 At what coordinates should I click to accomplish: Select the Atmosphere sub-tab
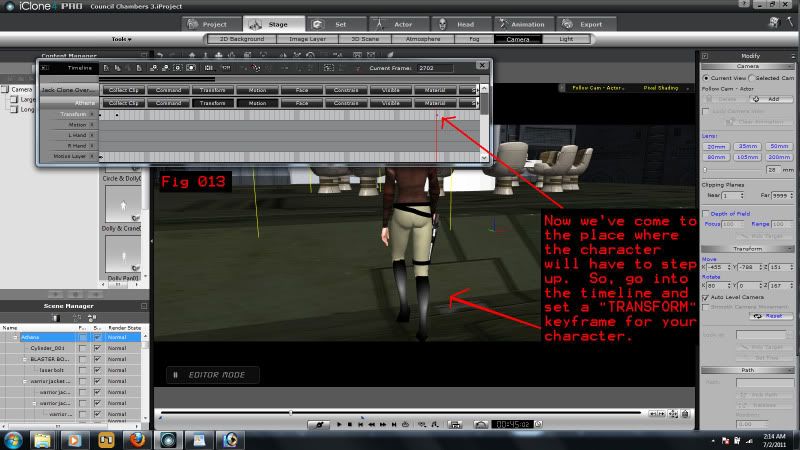point(423,39)
